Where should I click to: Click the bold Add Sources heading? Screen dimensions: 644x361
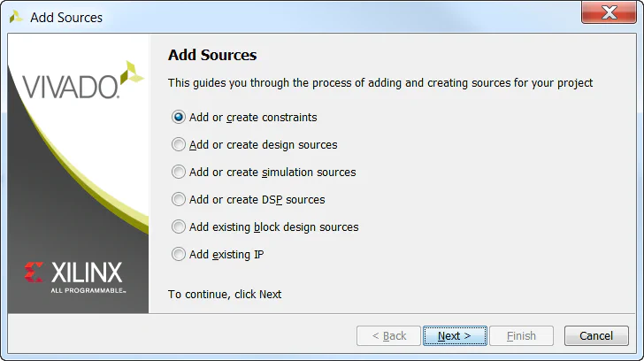(212, 55)
